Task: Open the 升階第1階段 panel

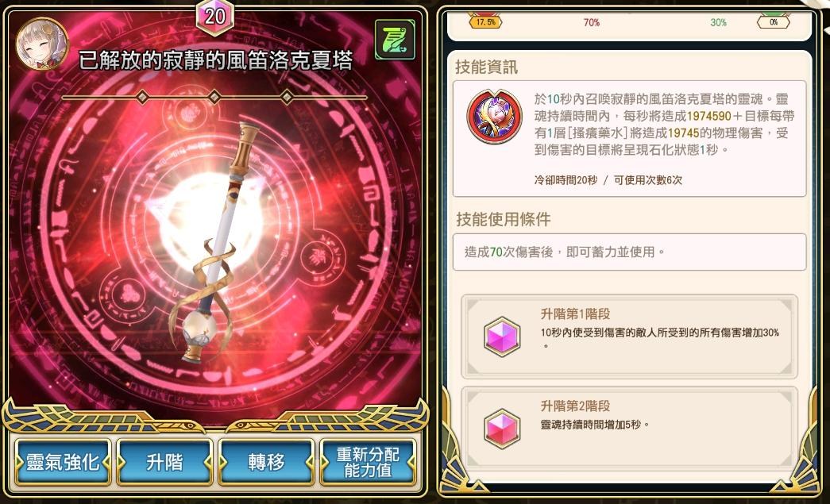Action: point(629,337)
